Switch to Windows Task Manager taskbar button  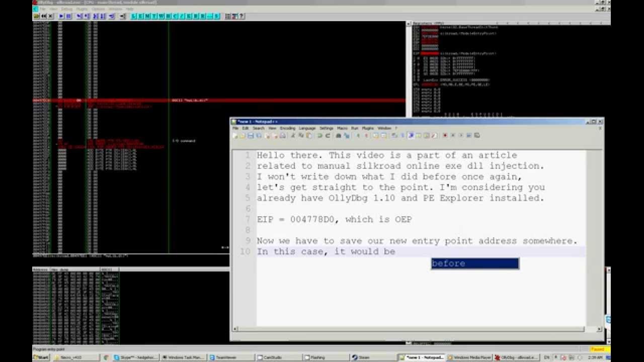click(184, 357)
